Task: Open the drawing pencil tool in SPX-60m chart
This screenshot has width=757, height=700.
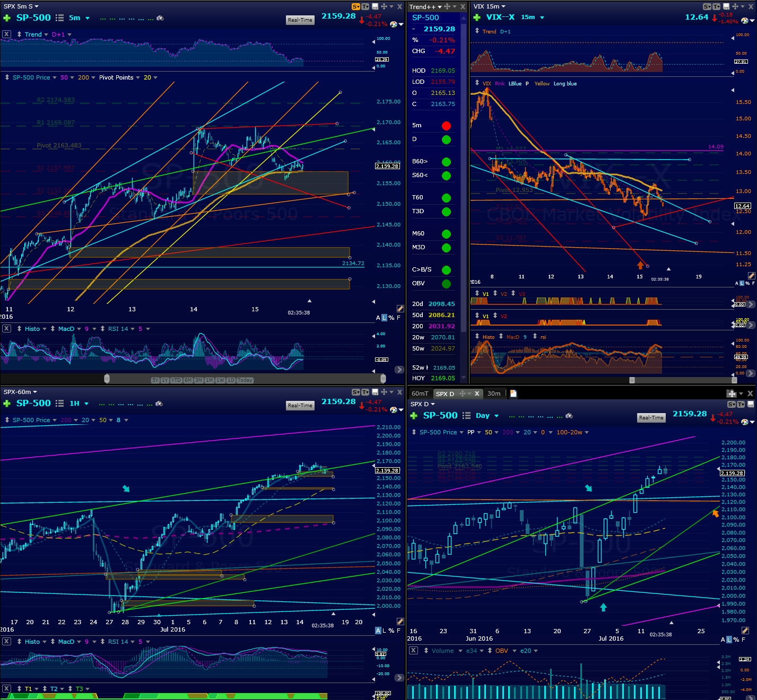Action: (x=401, y=622)
